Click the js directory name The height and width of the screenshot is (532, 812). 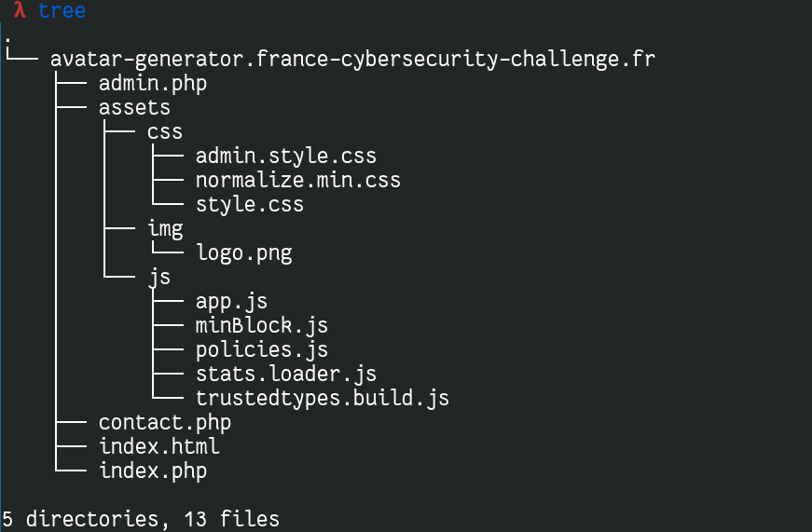pyautogui.click(x=159, y=278)
